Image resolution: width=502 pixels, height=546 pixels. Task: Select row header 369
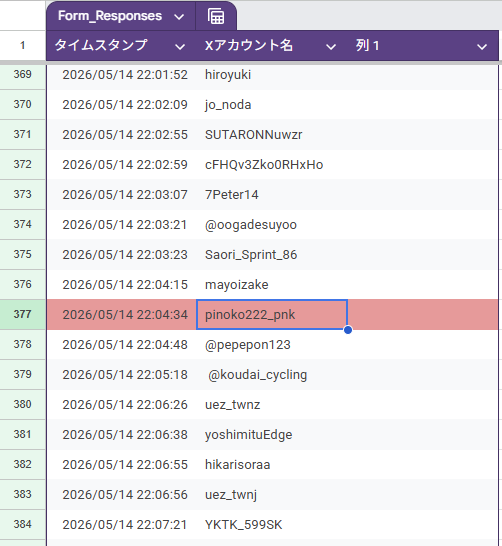point(23,75)
